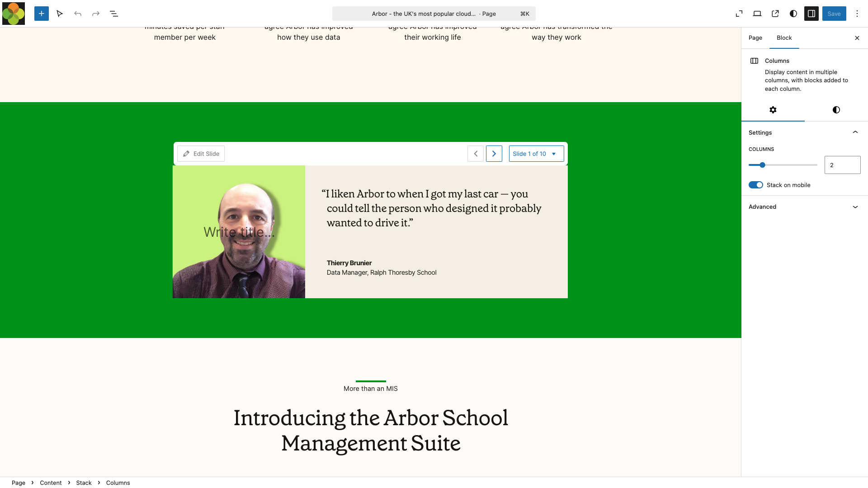Toggle Stack on mobile switch

[x=756, y=185]
